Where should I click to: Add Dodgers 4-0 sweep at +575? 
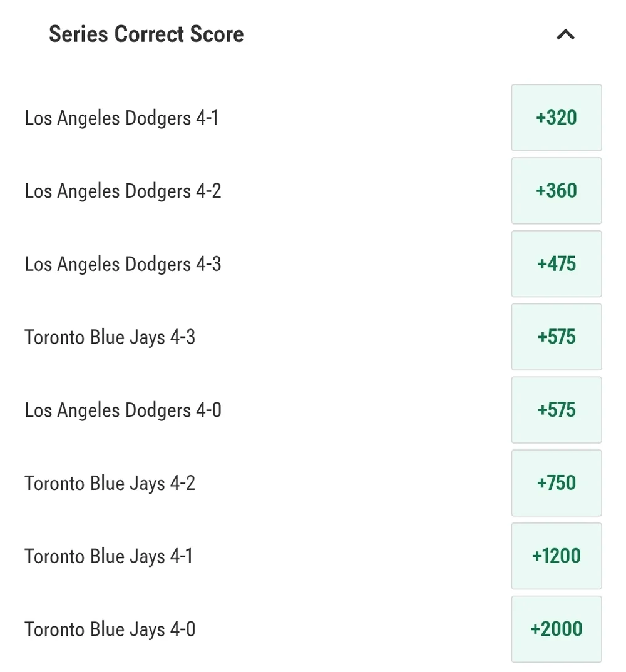[556, 410]
